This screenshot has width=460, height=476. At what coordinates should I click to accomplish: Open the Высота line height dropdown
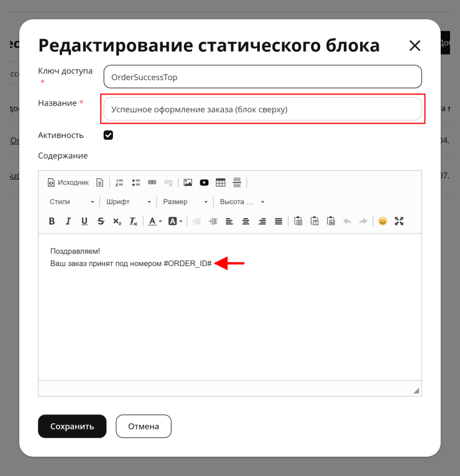(x=242, y=202)
